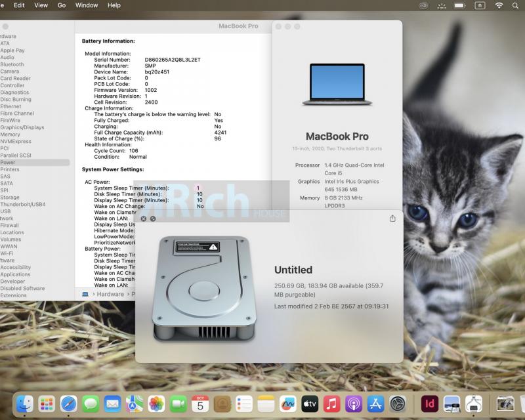This screenshot has width=525, height=420.
Task: Select NVMExpress in the sidebar
Action: coord(16,141)
